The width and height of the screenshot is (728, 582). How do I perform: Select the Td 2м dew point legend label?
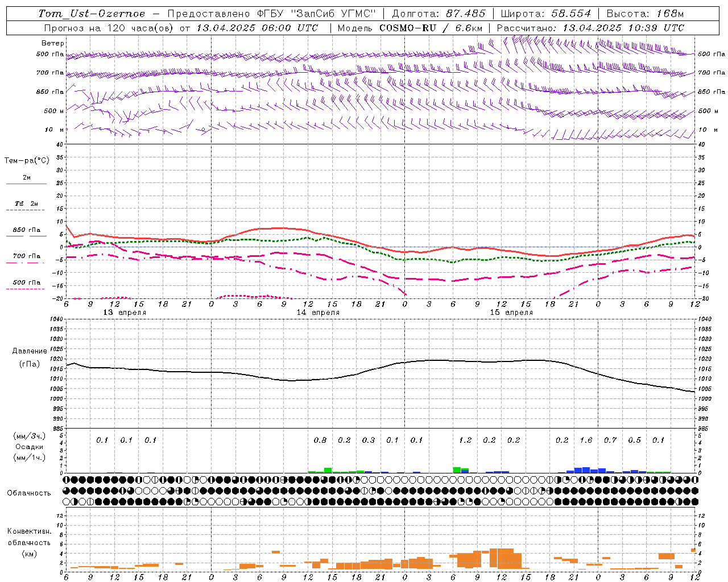26,203
